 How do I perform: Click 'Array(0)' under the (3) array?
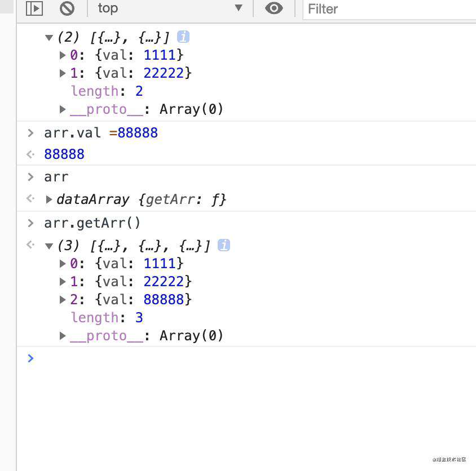pyautogui.click(x=191, y=336)
